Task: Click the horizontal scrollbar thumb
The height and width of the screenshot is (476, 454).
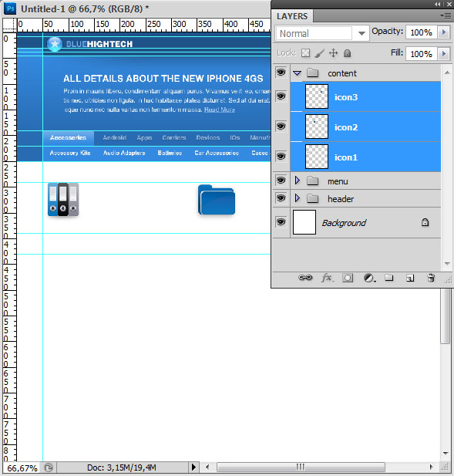Action: 301,467
